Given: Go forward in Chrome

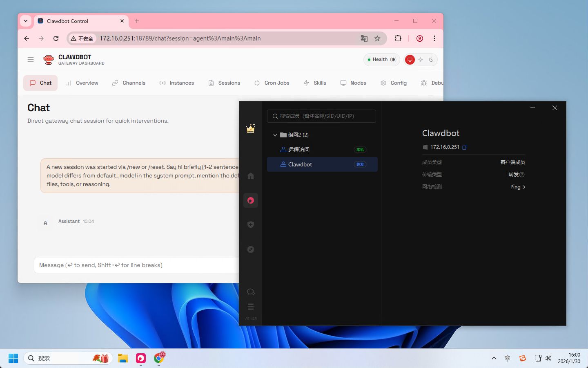Looking at the screenshot, I should [41, 38].
